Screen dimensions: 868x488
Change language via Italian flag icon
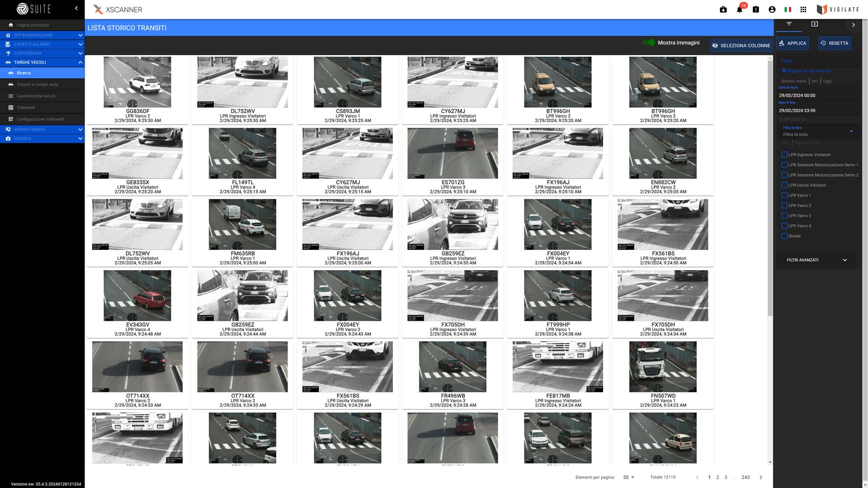click(788, 9)
